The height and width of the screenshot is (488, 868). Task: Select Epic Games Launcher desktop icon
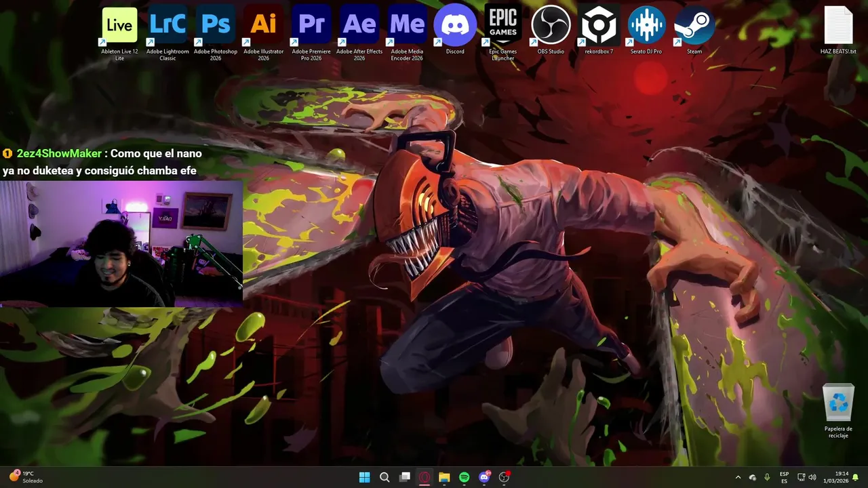(503, 33)
